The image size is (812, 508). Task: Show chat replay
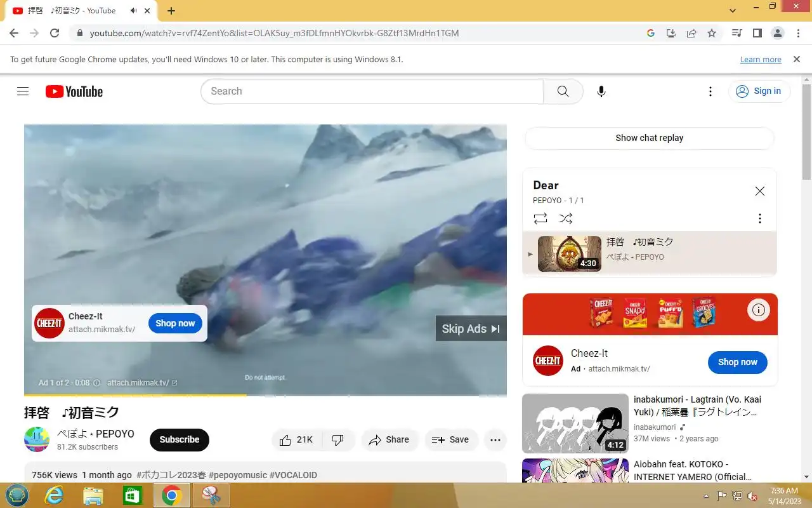tap(650, 138)
